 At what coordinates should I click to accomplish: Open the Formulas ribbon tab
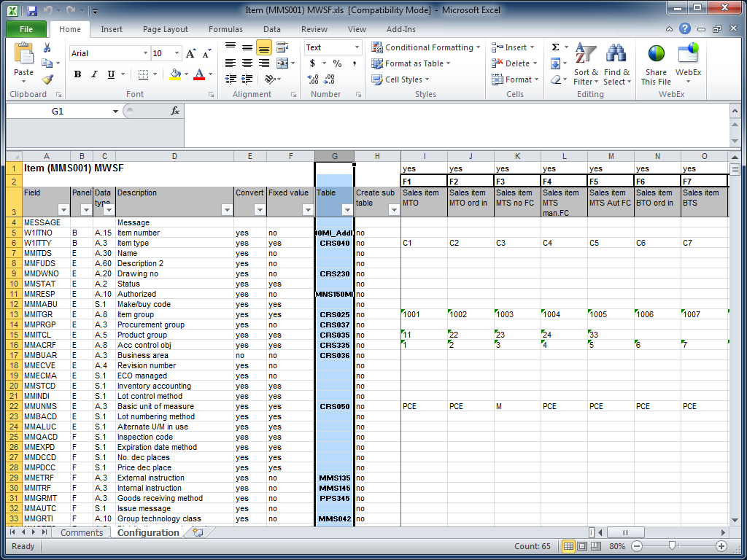tap(225, 29)
